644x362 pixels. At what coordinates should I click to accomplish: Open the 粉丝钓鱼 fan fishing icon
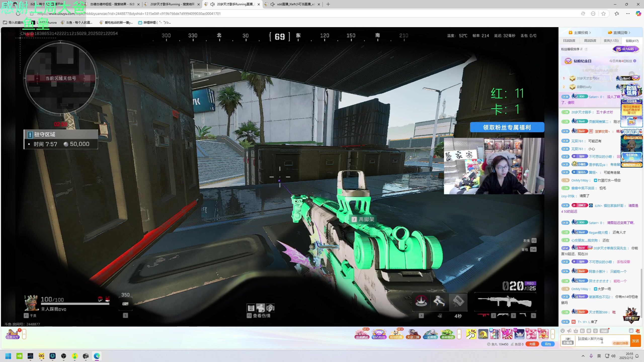point(396,334)
